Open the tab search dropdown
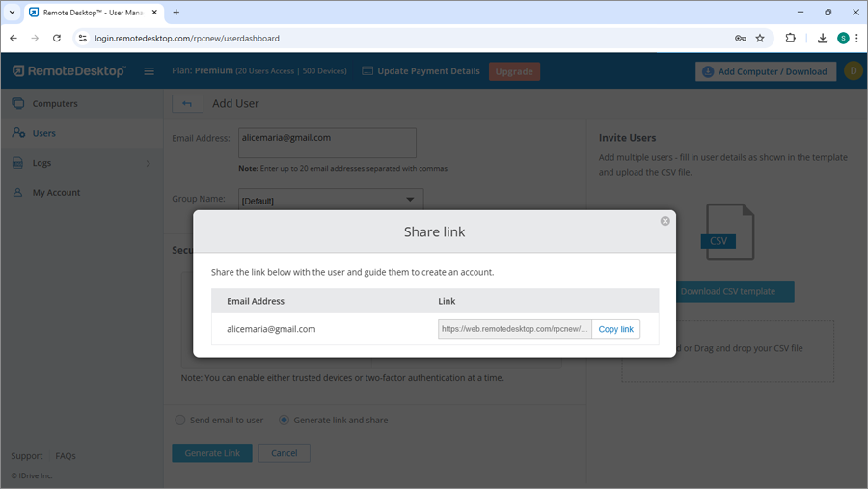Viewport: 868px width, 489px height. pos(12,13)
